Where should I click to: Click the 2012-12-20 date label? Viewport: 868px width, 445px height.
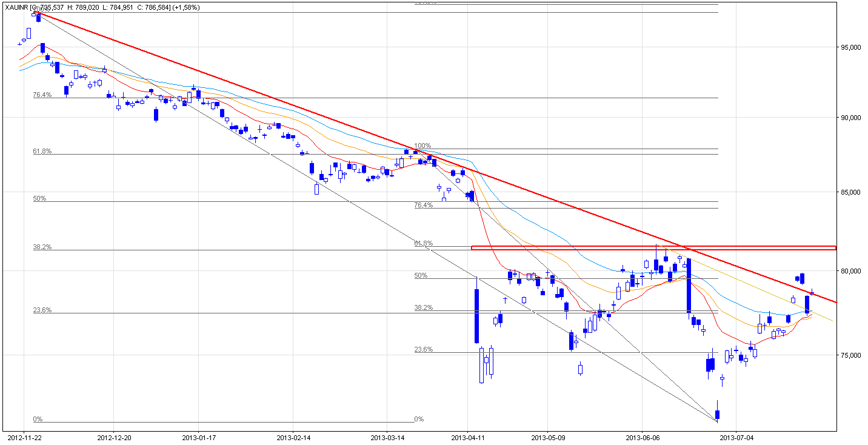(x=114, y=437)
